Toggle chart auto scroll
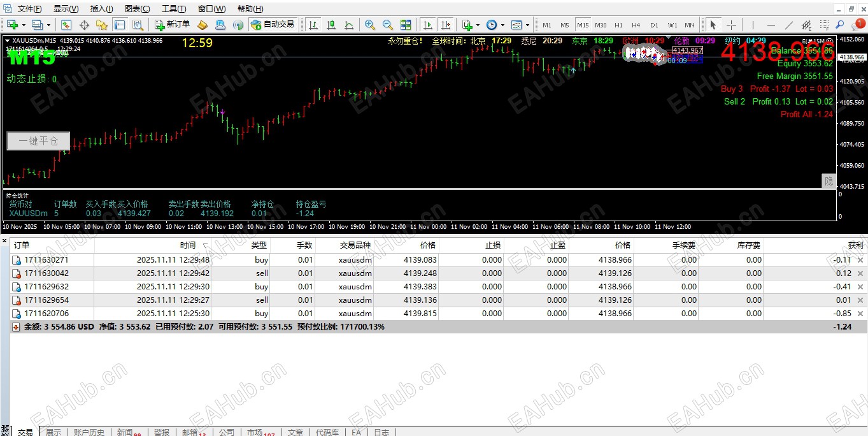Image resolution: width=868 pixels, height=436 pixels. 427,25
